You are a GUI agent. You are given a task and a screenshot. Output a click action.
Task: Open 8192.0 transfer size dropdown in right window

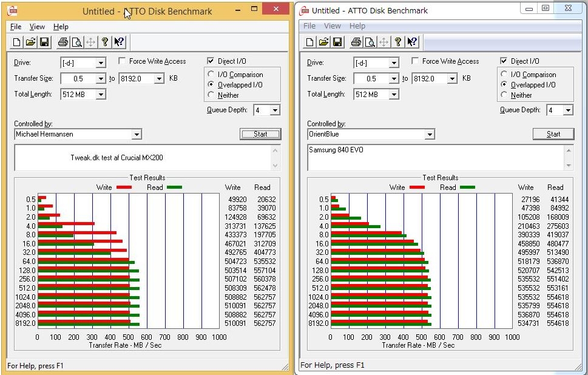(x=452, y=78)
